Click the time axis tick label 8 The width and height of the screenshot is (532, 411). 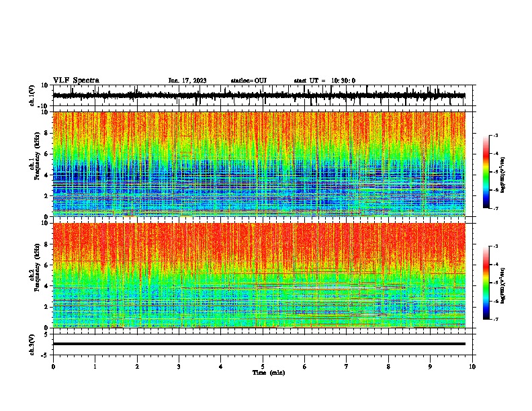(388, 367)
